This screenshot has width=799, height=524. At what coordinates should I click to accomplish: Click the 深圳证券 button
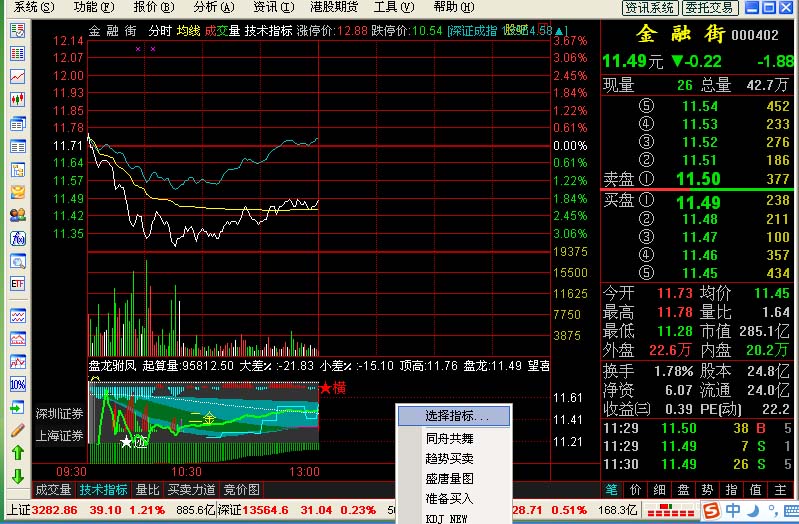[59, 413]
